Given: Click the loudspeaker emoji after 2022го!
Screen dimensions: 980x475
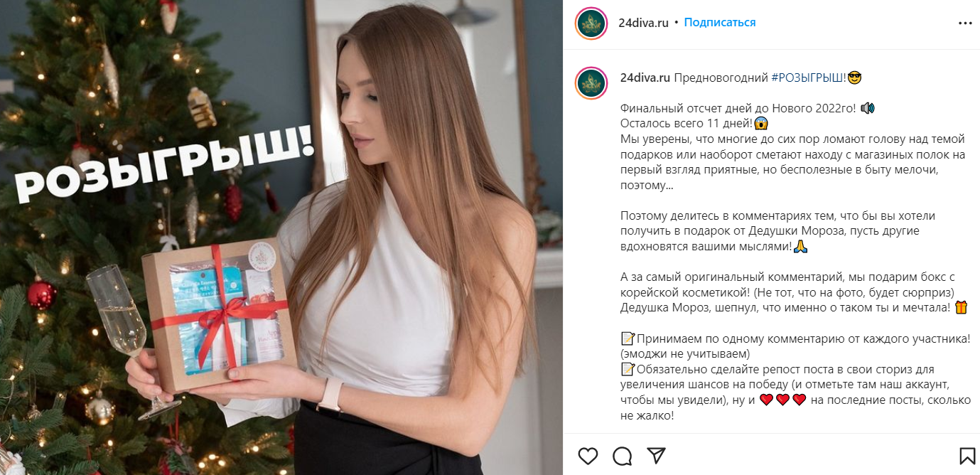Looking at the screenshot, I should pyautogui.click(x=868, y=108).
